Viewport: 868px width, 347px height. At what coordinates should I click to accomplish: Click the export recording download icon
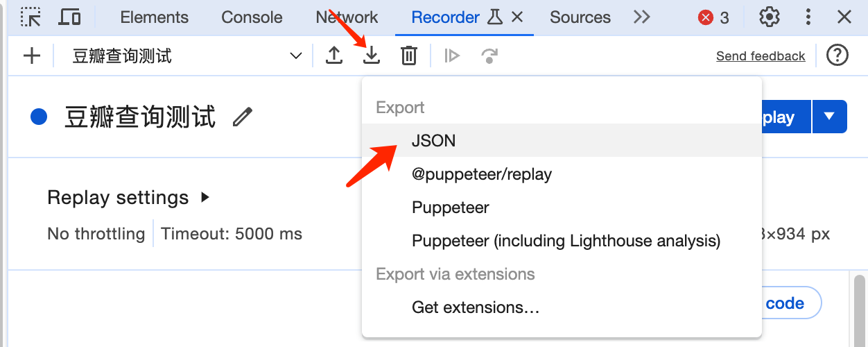coord(372,56)
